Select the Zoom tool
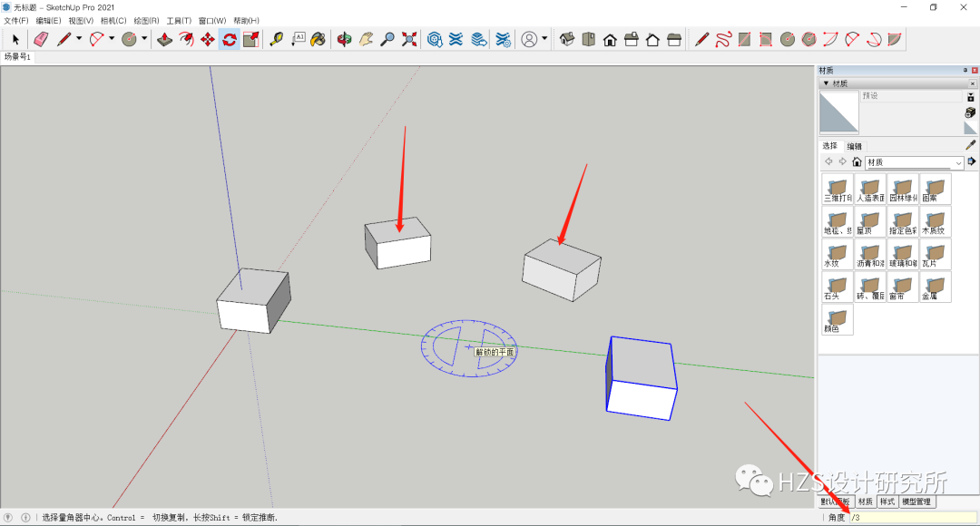This screenshot has height=526, width=980. pos(387,41)
